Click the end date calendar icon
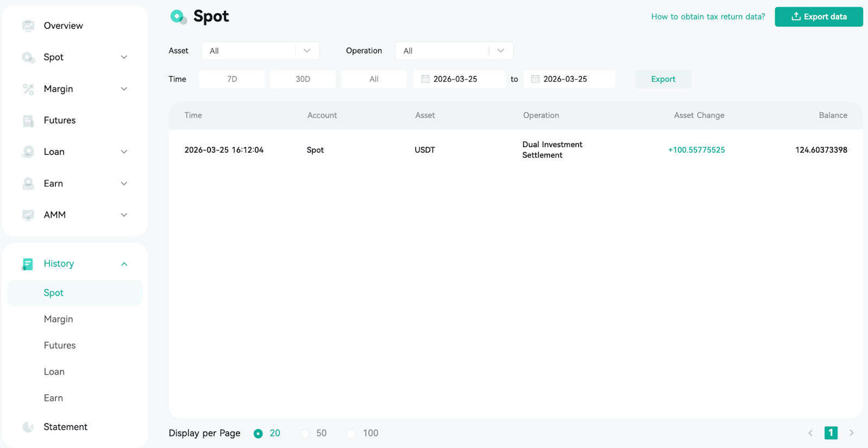868x448 pixels. point(535,79)
